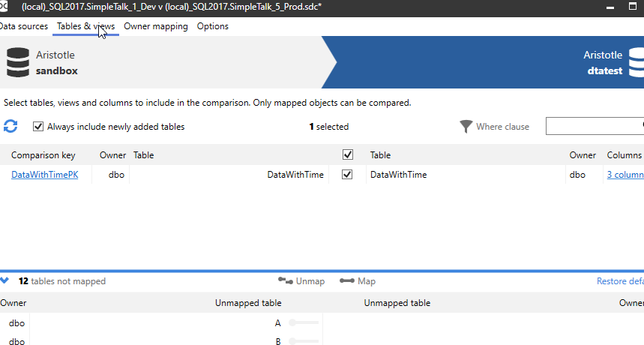Click the Unmap connector icon
Image resolution: width=644 pixels, height=345 pixels.
pos(286,281)
